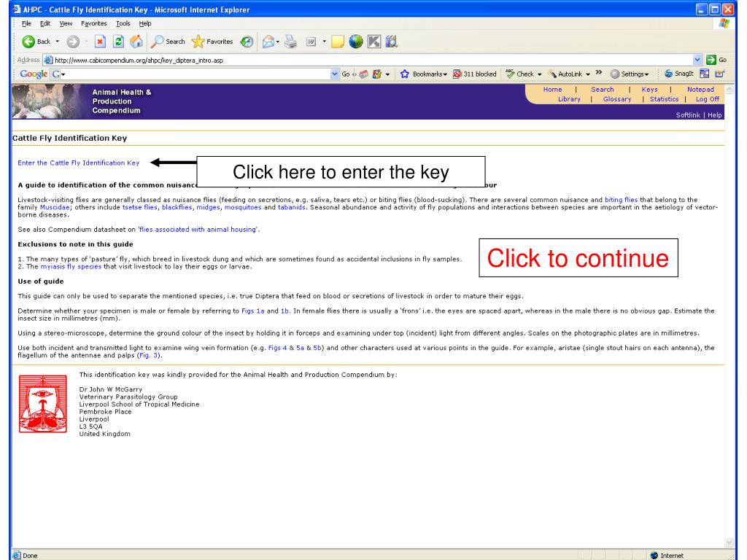Open Google G search-type dropdown
747x560 pixels.
63,74
